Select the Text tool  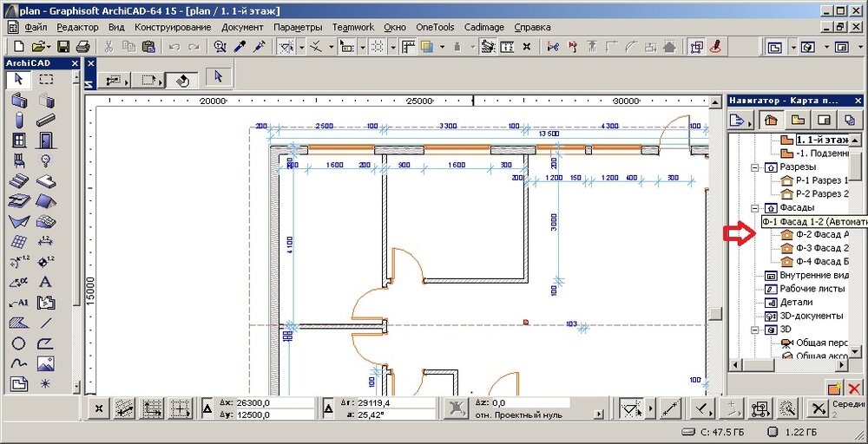[x=46, y=282]
